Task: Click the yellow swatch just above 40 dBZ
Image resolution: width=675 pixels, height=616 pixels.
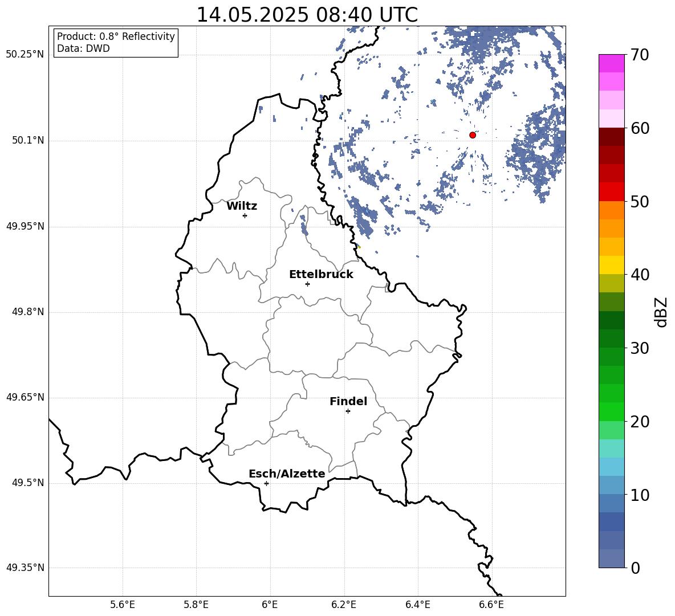Action: (612, 265)
